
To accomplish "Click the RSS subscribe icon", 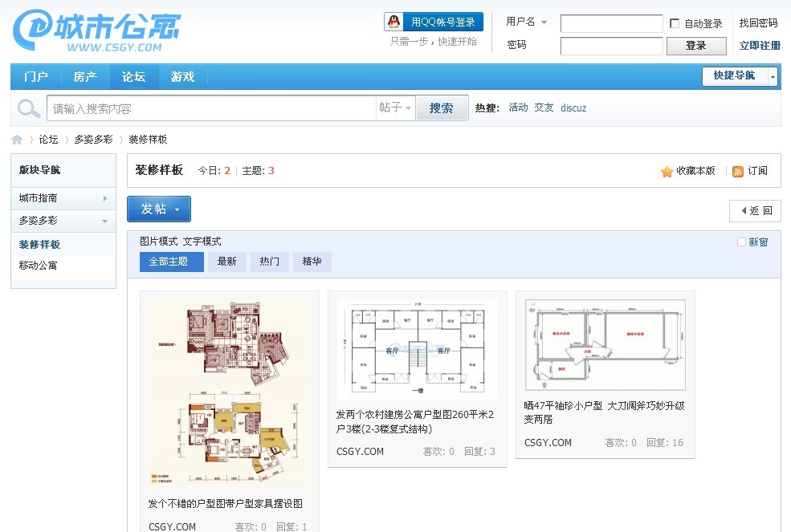I will [x=737, y=172].
